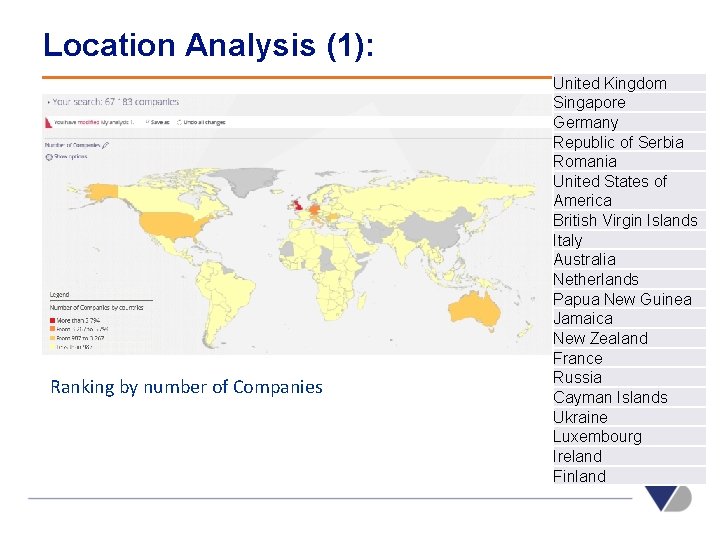
Task: Select 'Romania' in the country list
Action: click(x=629, y=161)
